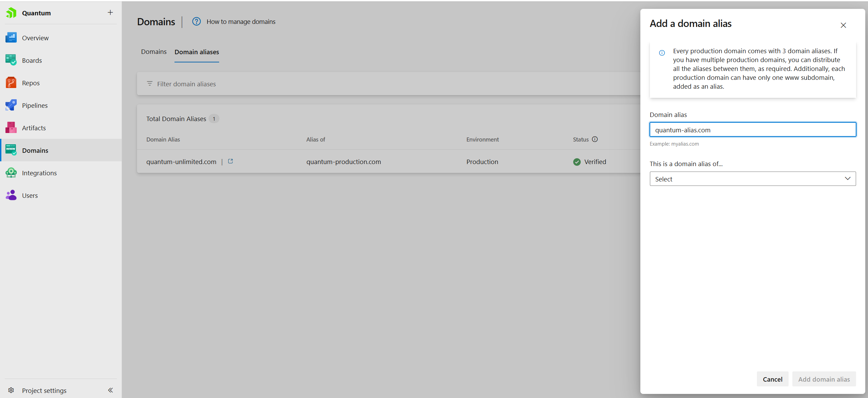Open Integrations sidebar icon
Image resolution: width=868 pixels, height=398 pixels.
(11, 173)
